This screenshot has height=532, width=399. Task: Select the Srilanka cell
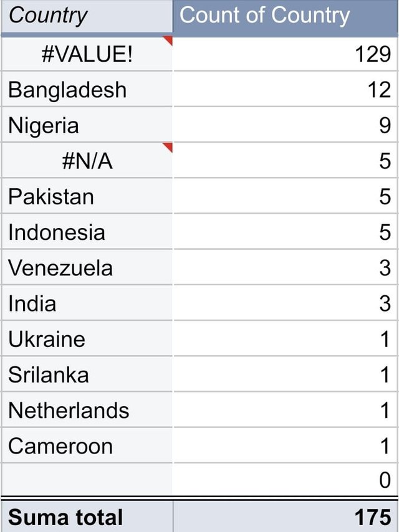[x=87, y=374]
